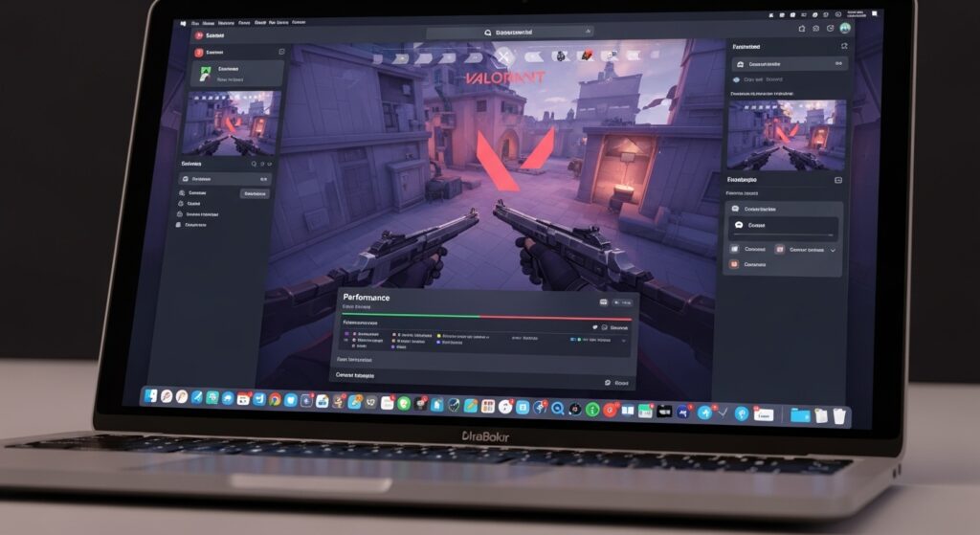The height and width of the screenshot is (535, 980).
Task: Open the blue magnifier app in the dock
Action: [557, 408]
